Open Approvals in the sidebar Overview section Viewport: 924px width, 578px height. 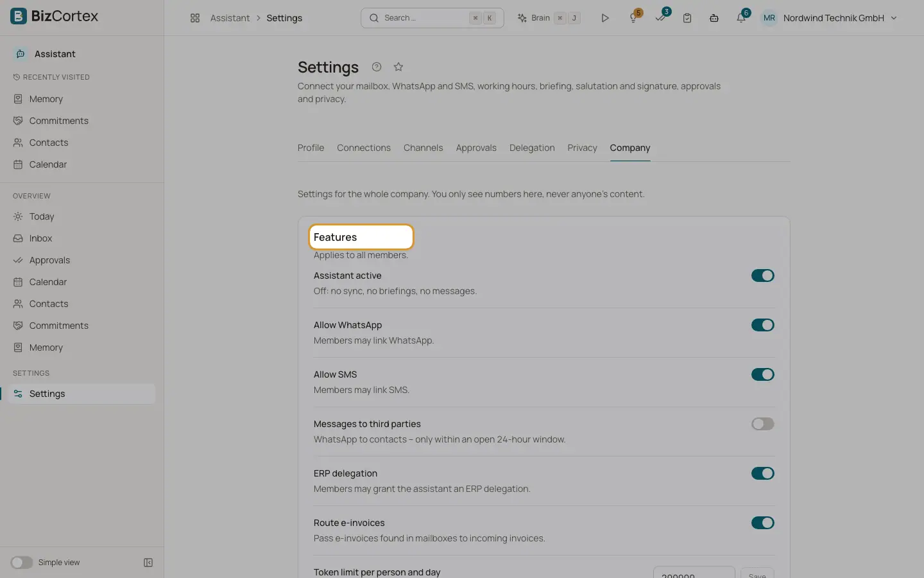click(82, 260)
